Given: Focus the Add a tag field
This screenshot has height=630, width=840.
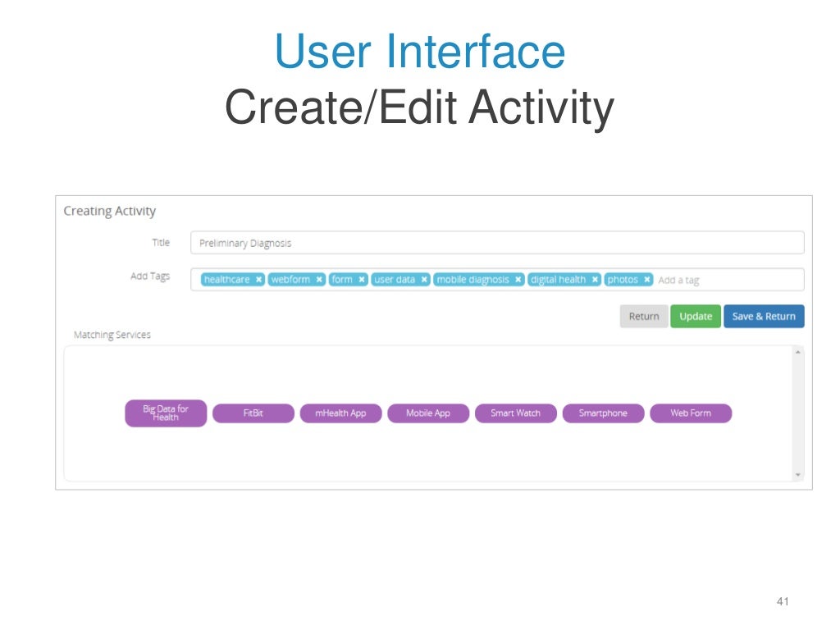Looking at the screenshot, I should pyautogui.click(x=729, y=281).
